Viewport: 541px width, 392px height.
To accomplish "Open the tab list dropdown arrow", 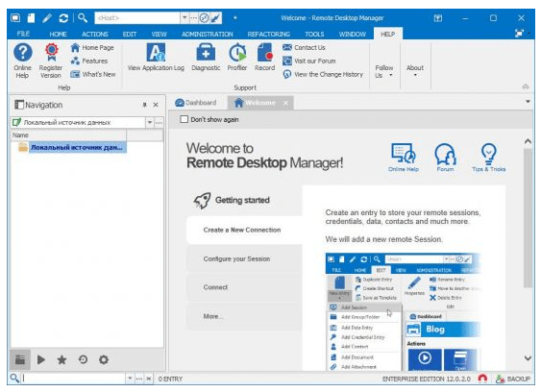I will [x=528, y=102].
